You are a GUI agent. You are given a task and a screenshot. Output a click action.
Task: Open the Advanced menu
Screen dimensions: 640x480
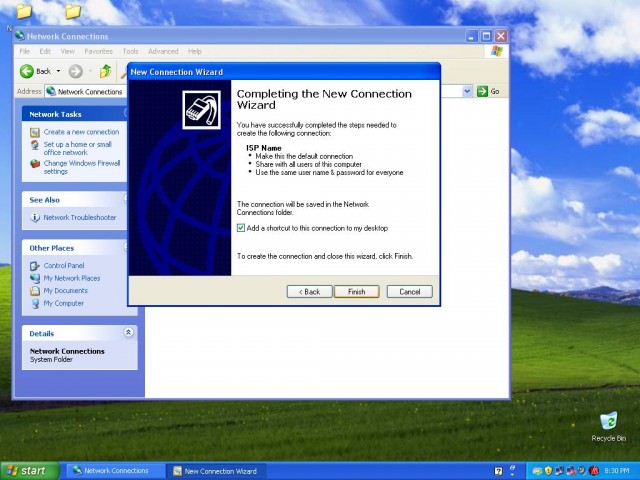click(x=163, y=51)
